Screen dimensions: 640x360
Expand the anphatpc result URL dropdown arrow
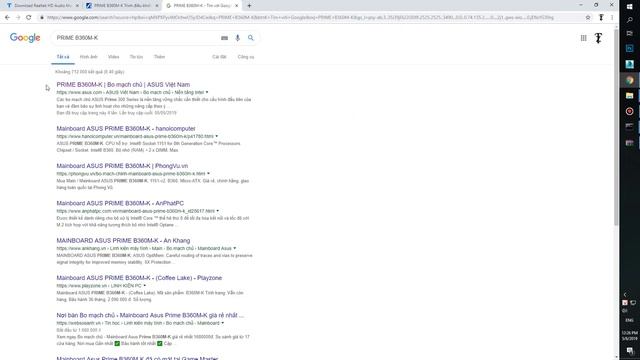tap(218, 211)
